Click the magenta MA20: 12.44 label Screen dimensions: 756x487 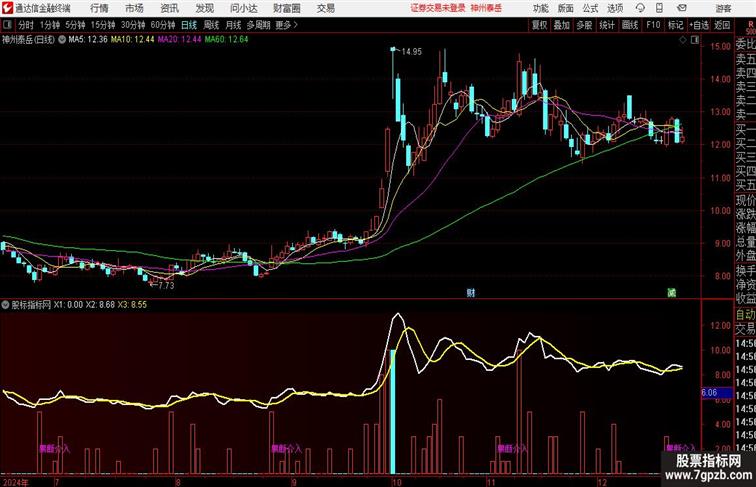(x=179, y=40)
